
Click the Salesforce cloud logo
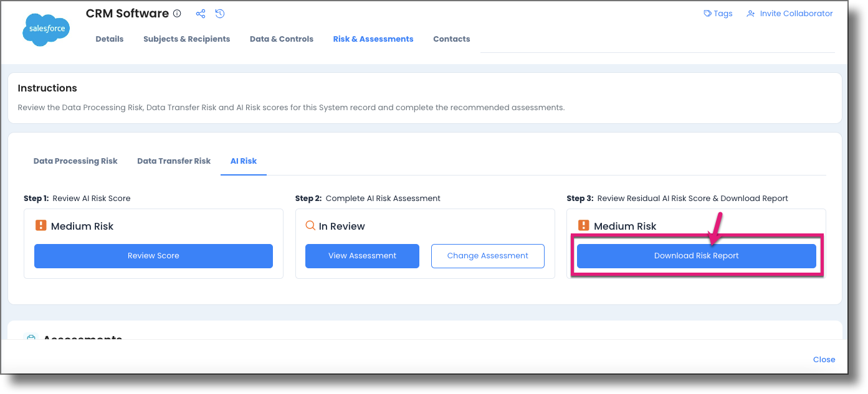pos(47,29)
